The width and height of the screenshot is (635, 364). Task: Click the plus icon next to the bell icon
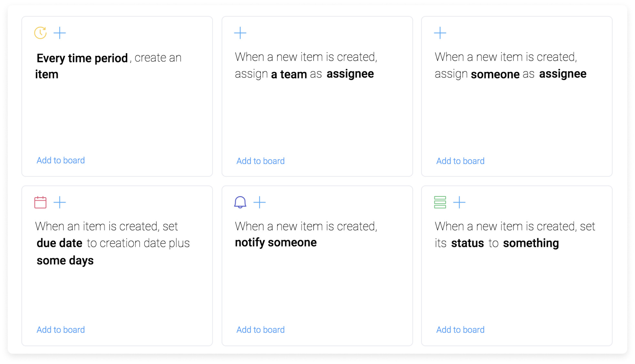(x=260, y=202)
